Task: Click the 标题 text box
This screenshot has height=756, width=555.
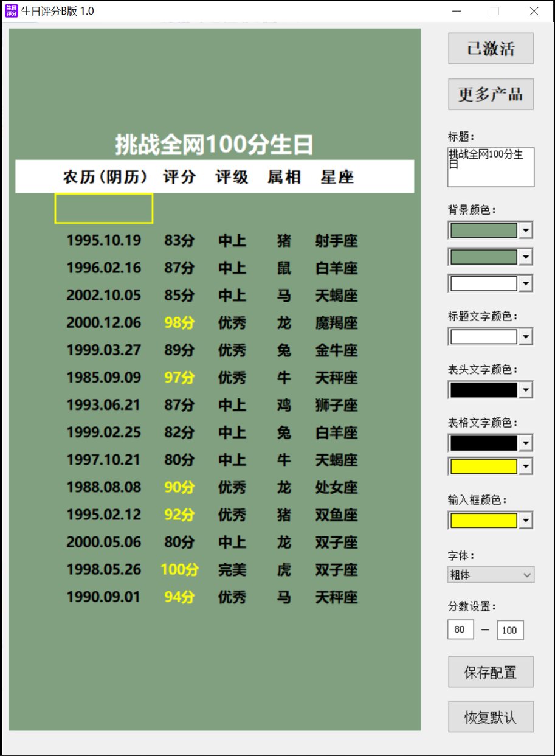Action: (x=491, y=167)
